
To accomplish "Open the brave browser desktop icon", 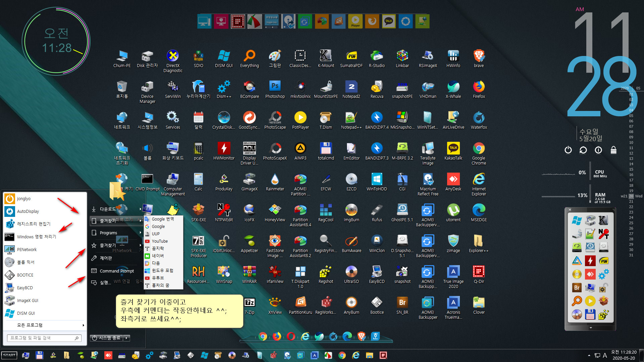I will (479, 59).
